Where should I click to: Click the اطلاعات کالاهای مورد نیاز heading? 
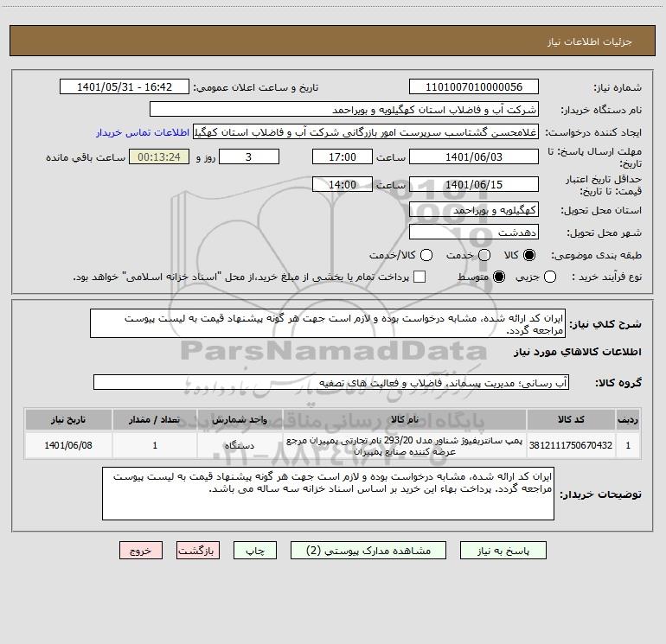578,352
